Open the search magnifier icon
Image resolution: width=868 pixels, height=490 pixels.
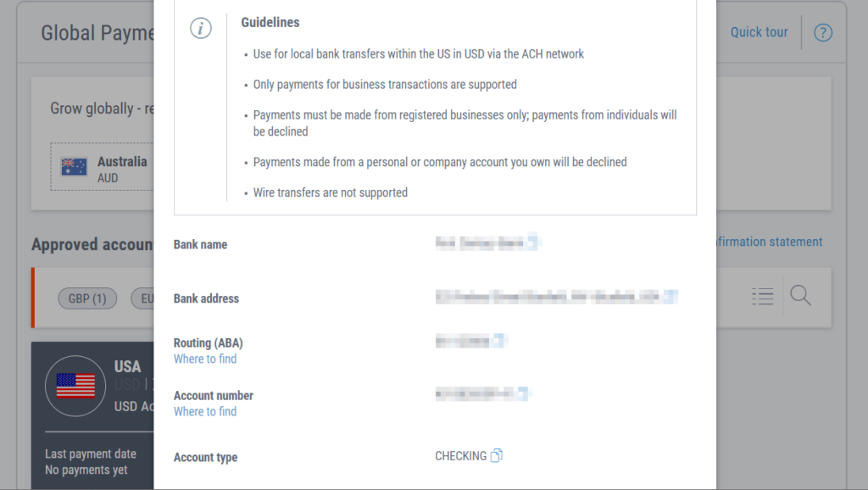click(800, 295)
